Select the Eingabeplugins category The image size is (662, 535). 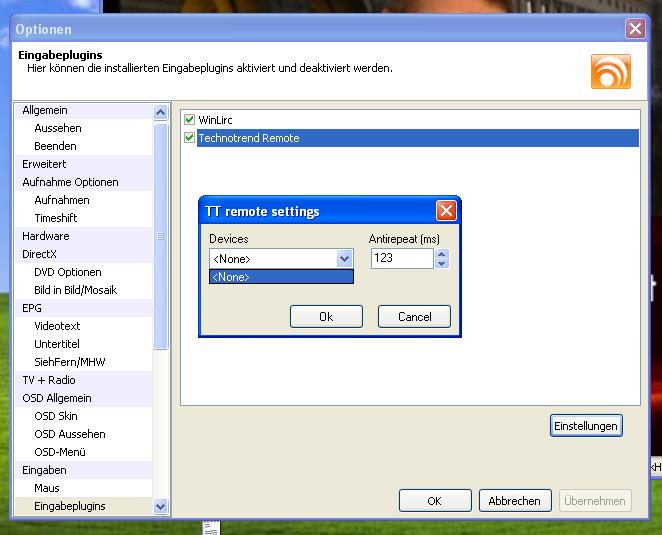point(84,506)
